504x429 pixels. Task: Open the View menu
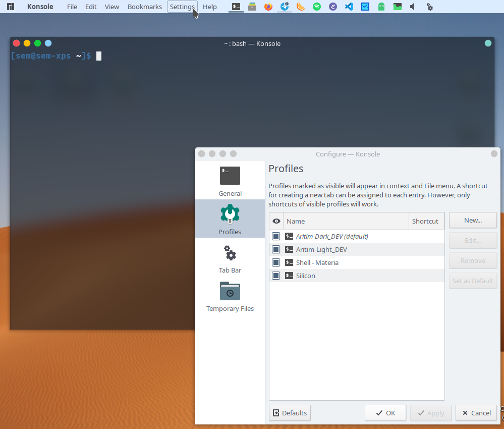[111, 7]
